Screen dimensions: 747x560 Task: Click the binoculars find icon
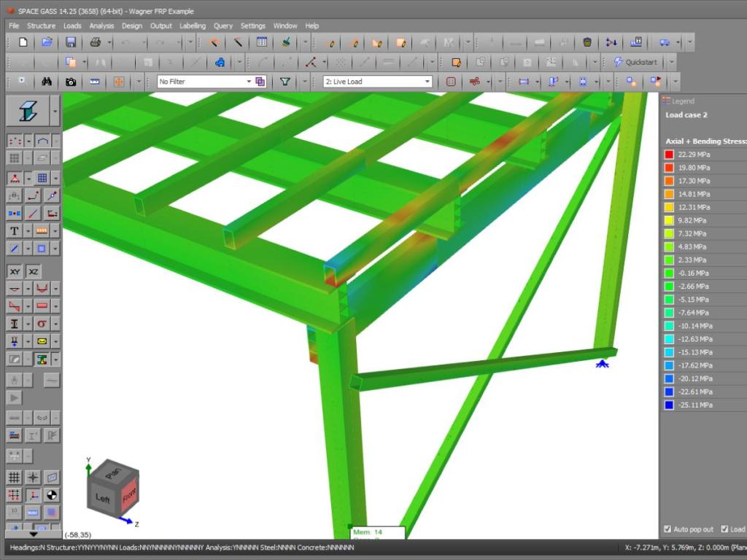click(47, 82)
